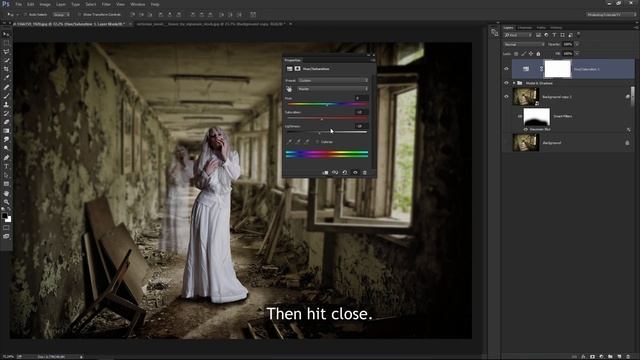This screenshot has height=360, width=640.
Task: Click the Lightness slider track
Action: (x=327, y=132)
